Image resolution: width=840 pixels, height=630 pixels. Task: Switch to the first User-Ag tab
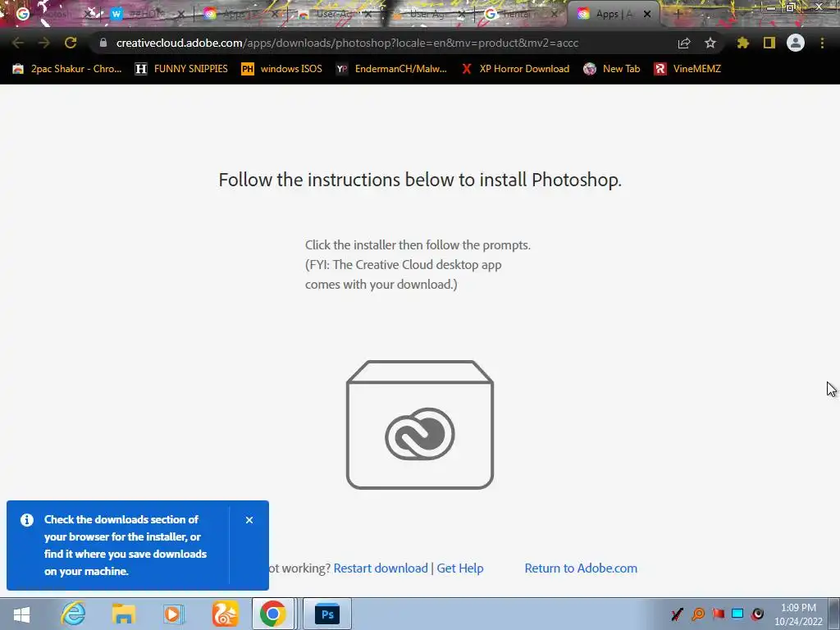coord(335,14)
